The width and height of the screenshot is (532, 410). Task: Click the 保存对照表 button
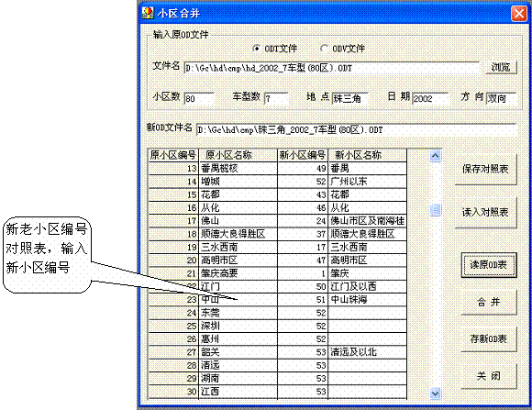[x=485, y=169]
